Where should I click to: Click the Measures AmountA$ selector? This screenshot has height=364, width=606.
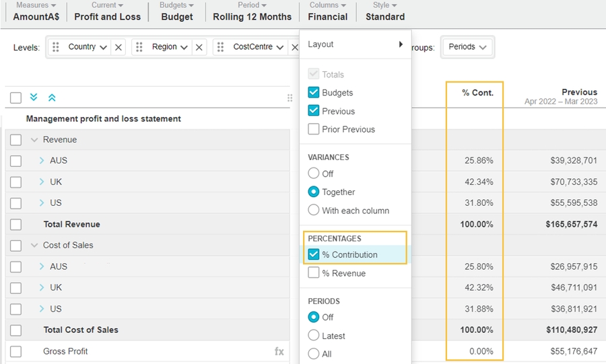pos(36,11)
